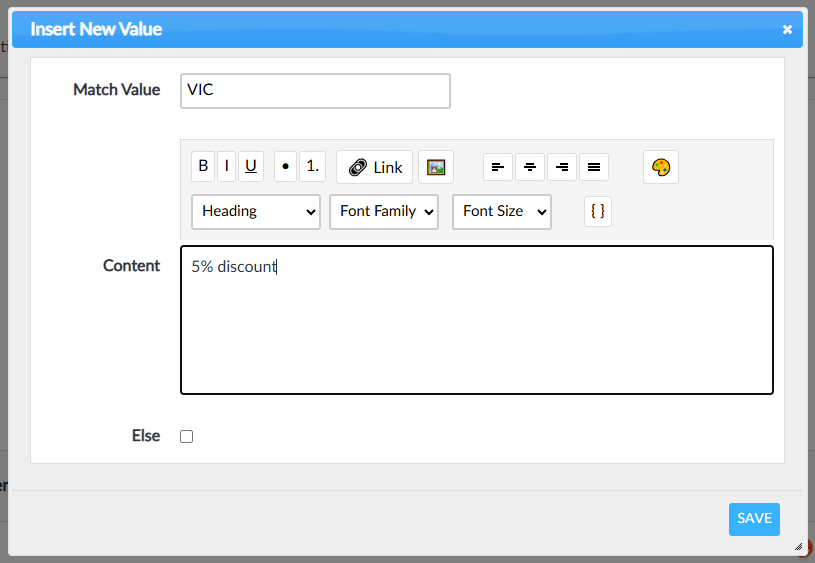Center align the text

click(x=530, y=167)
